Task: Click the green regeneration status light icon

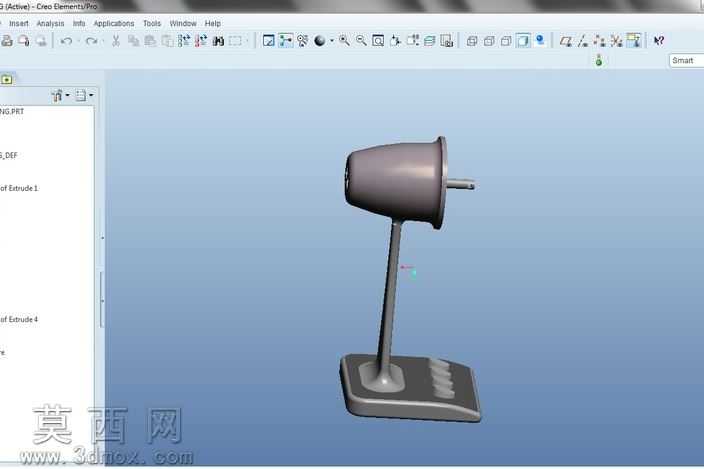Action: 598,60
